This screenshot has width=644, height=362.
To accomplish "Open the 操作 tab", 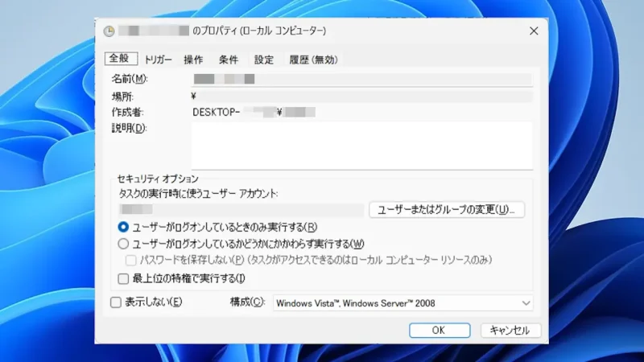I will click(x=193, y=60).
